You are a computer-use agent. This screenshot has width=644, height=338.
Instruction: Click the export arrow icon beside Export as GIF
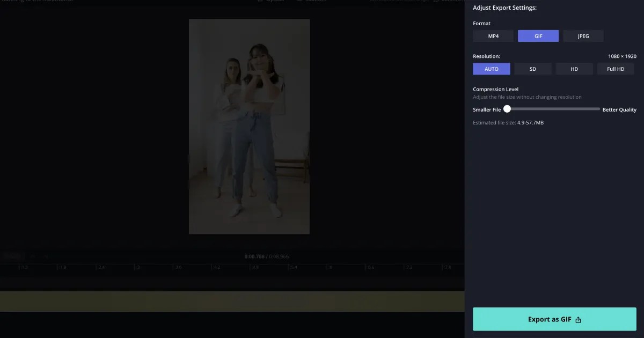[578, 319]
